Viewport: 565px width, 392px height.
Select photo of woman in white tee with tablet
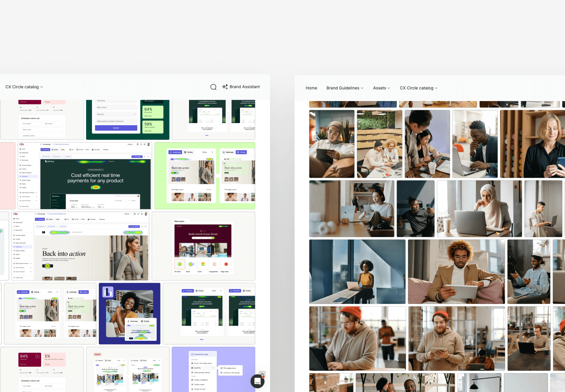352,209
